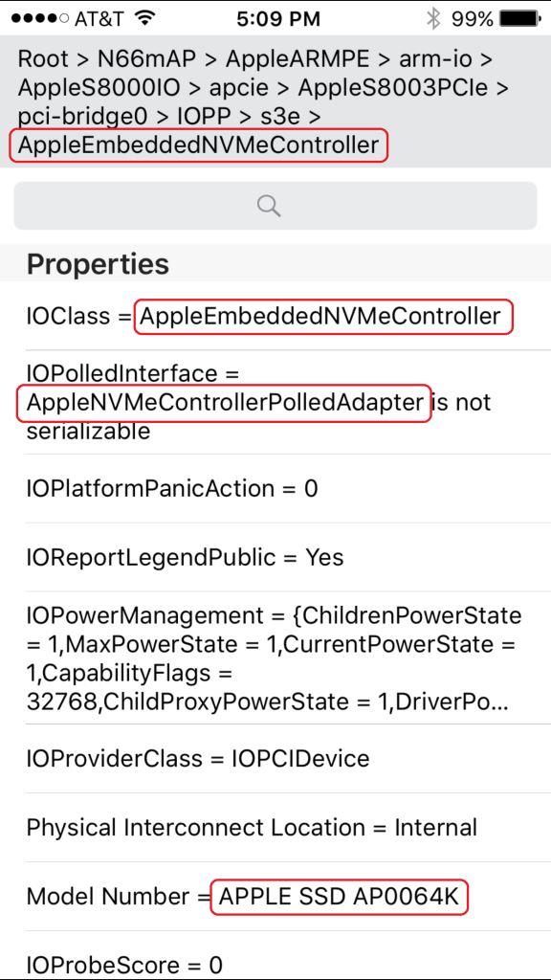The image size is (551, 980).
Task: Tap the magnifying glass search icon
Action: tap(269, 205)
